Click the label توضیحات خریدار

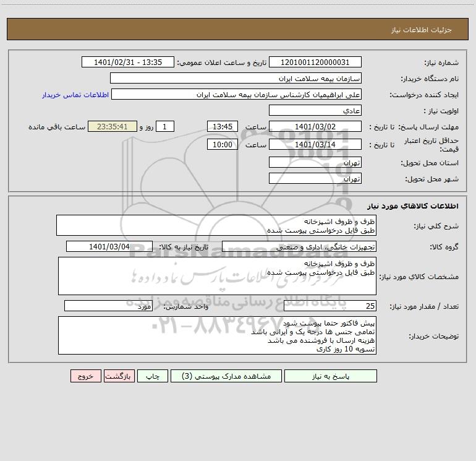pos(433,336)
